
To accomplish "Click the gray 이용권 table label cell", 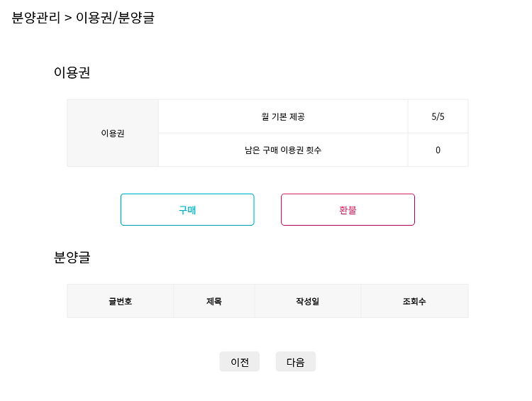I will pos(113,133).
